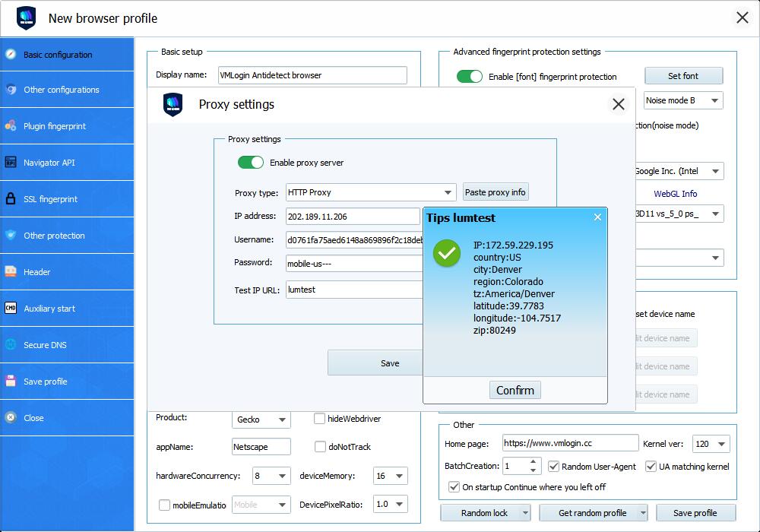Click the Paste proxy info button
The height and width of the screenshot is (532, 760).
coord(496,192)
